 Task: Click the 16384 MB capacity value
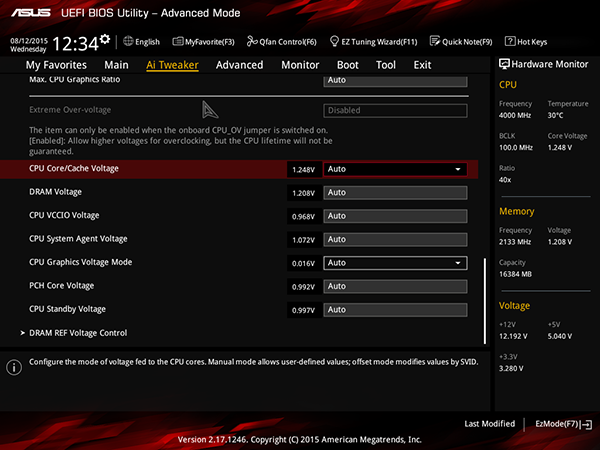pyautogui.click(x=515, y=274)
